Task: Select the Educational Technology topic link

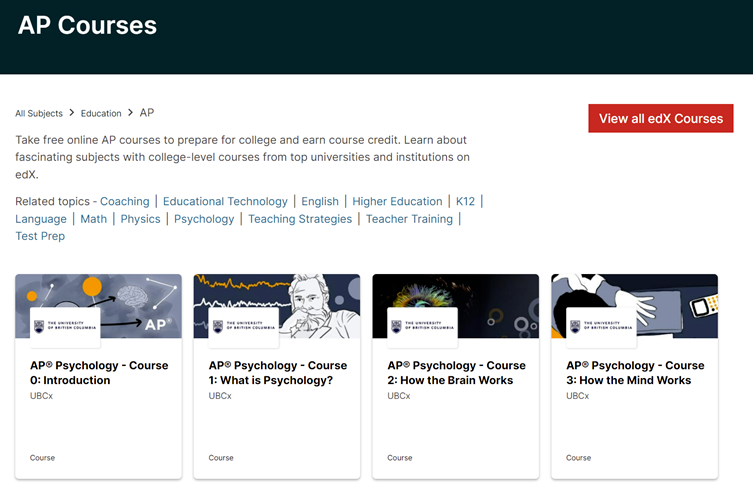Action: click(x=225, y=201)
